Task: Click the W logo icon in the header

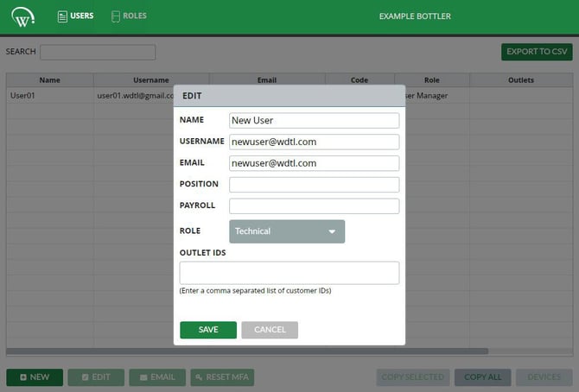Action: [22, 17]
